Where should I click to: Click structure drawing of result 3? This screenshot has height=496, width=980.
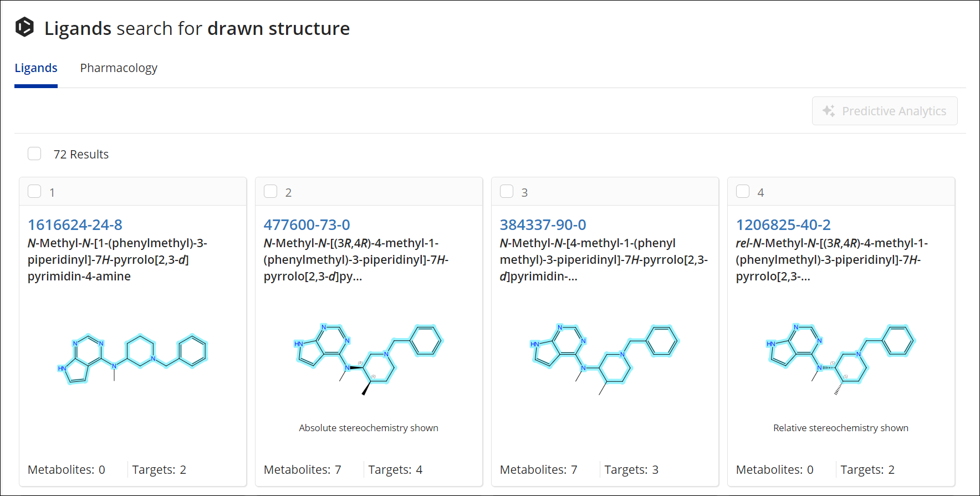pos(604,358)
